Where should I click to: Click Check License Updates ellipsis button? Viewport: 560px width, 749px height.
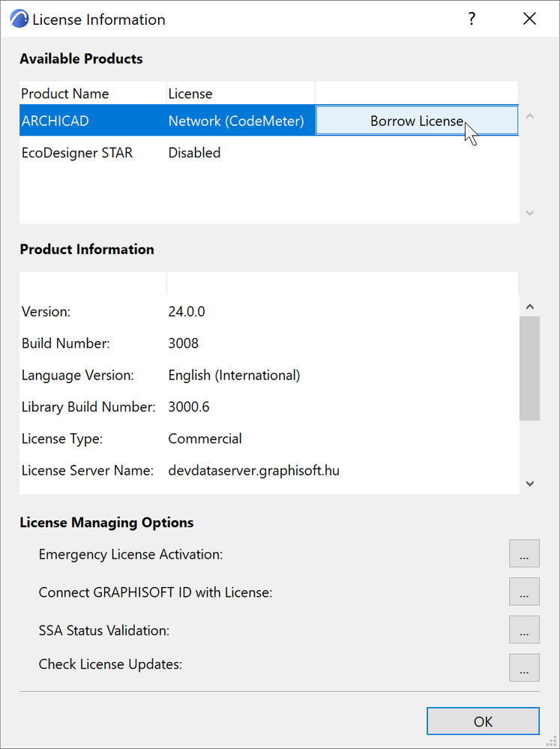pos(524,667)
